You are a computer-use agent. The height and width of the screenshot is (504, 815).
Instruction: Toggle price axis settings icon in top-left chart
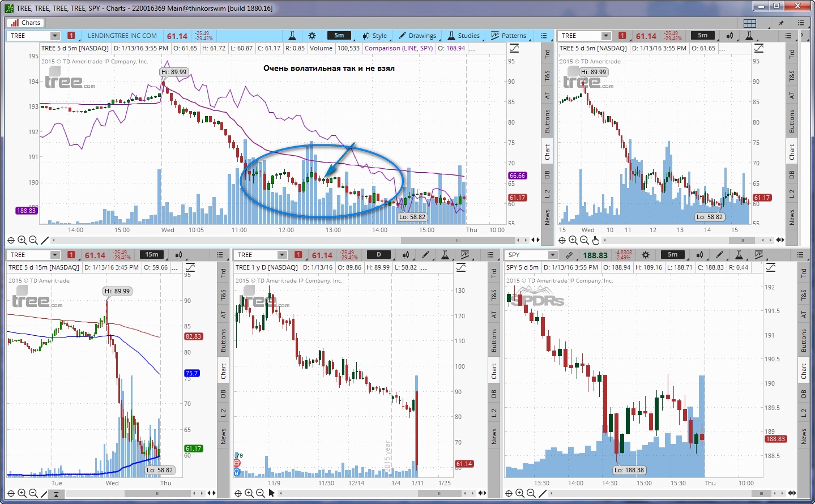coord(514,48)
